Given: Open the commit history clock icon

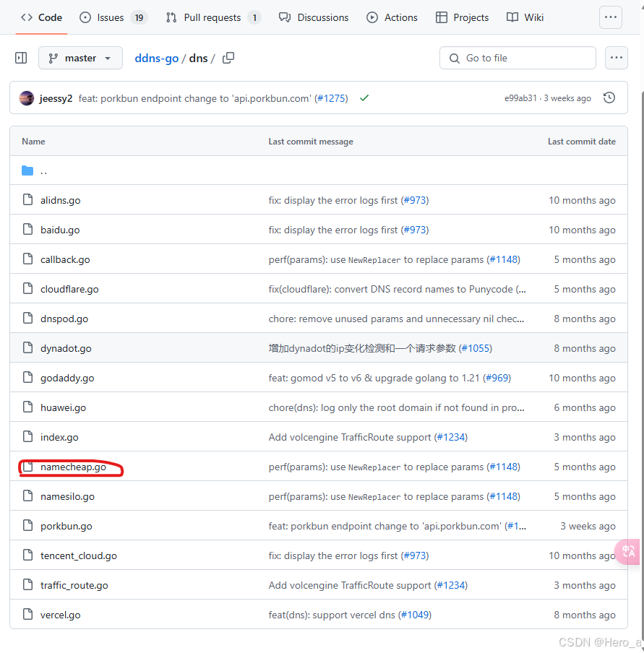Looking at the screenshot, I should [609, 98].
